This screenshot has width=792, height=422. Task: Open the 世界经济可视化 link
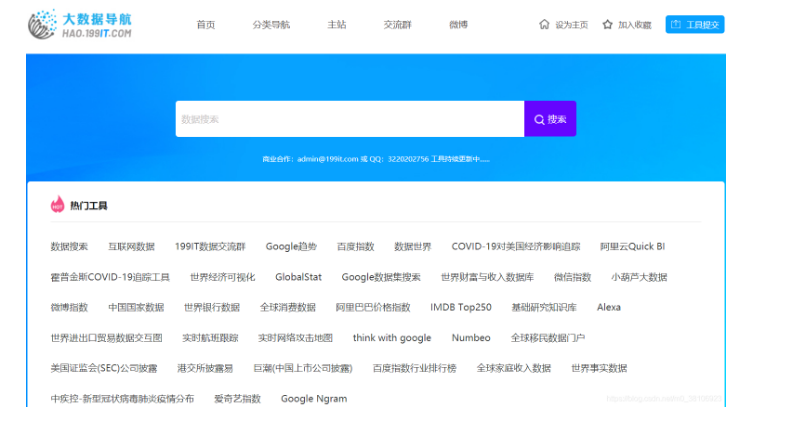[x=222, y=277]
